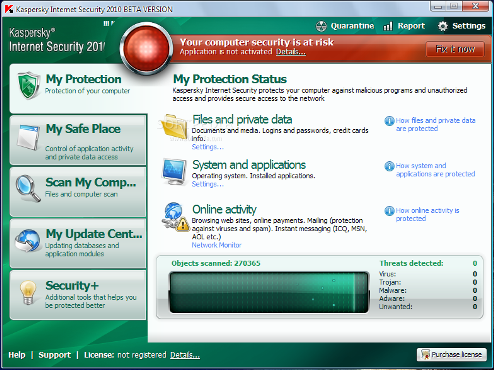Click License: not registered text
Viewport: 494px width, 370px height.
click(125, 355)
